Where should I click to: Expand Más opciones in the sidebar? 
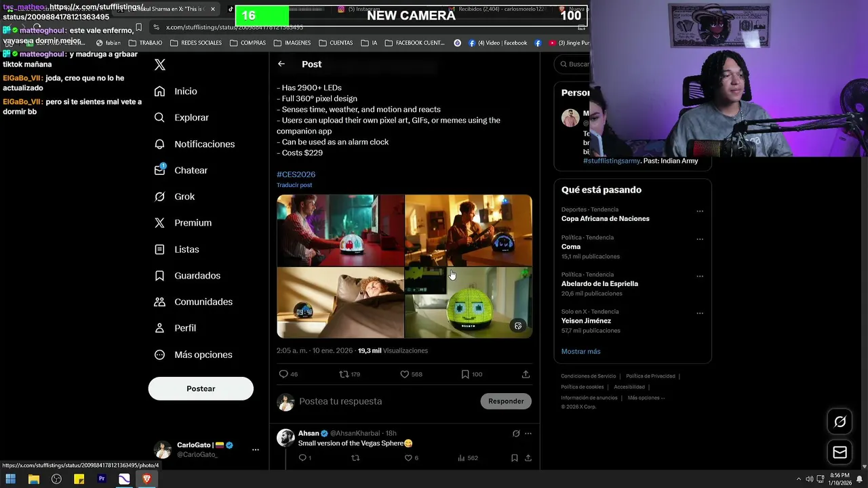tap(193, 354)
